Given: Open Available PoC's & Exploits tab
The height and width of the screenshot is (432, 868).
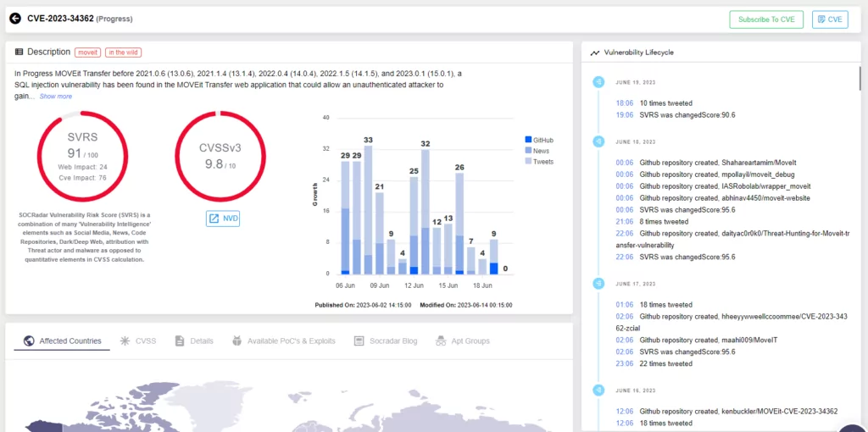Looking at the screenshot, I should (x=283, y=341).
